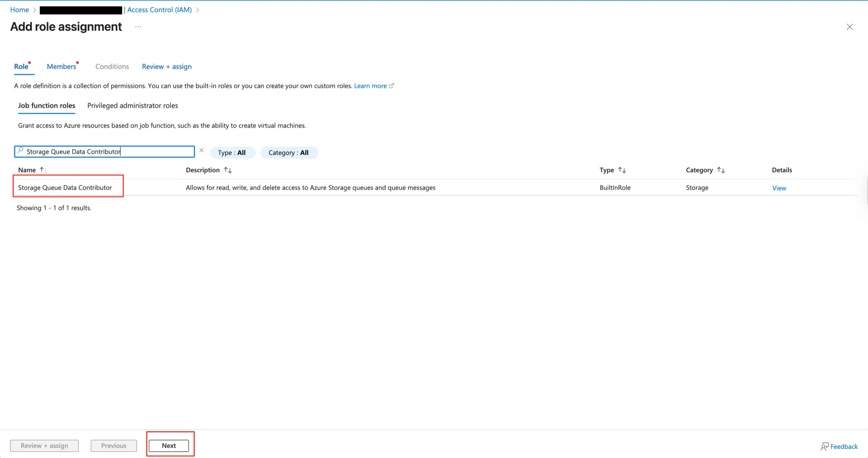Close the Add role assignment pane
This screenshot has height=458, width=868.
(849, 27)
